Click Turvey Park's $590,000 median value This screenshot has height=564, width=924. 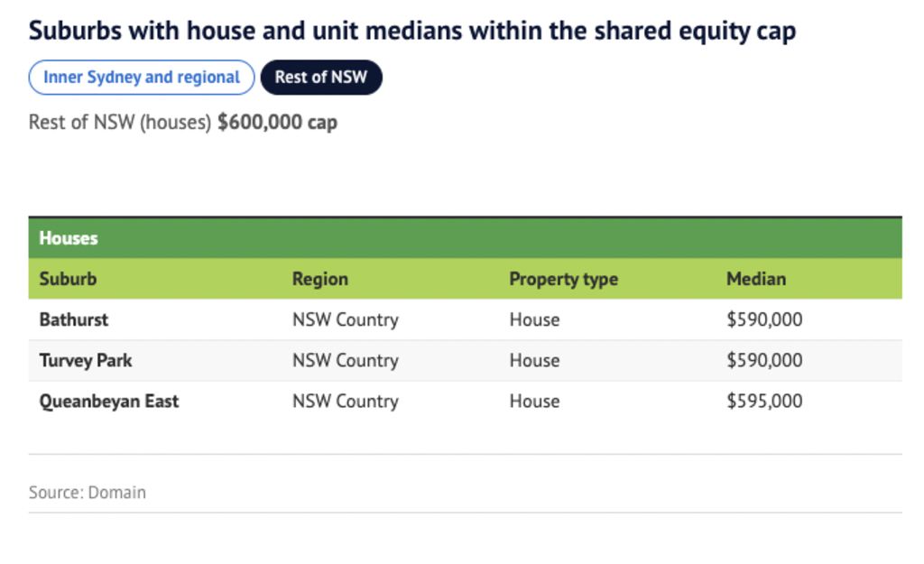tap(764, 360)
